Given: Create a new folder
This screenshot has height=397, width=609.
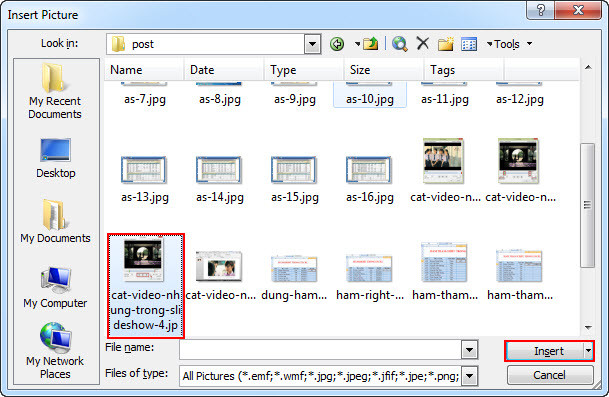Looking at the screenshot, I should pyautogui.click(x=445, y=44).
